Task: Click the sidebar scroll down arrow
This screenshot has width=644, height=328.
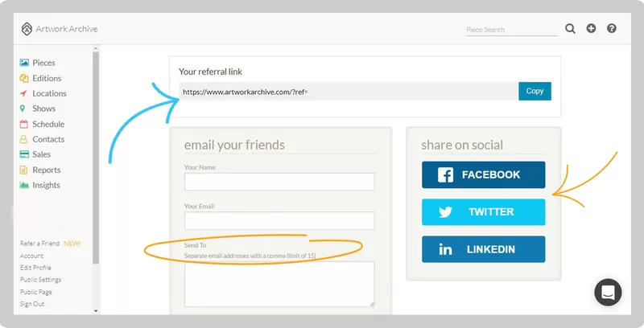Action: point(96,311)
